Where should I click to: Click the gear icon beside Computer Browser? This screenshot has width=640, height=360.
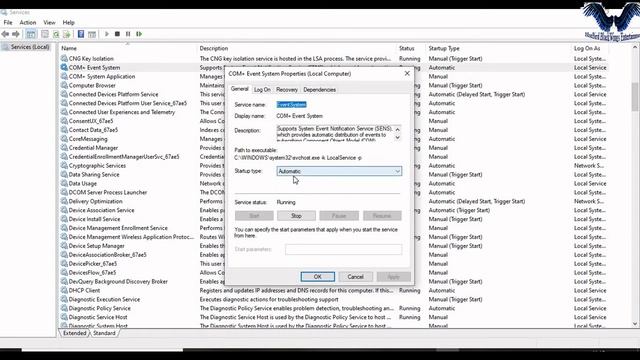click(x=64, y=85)
